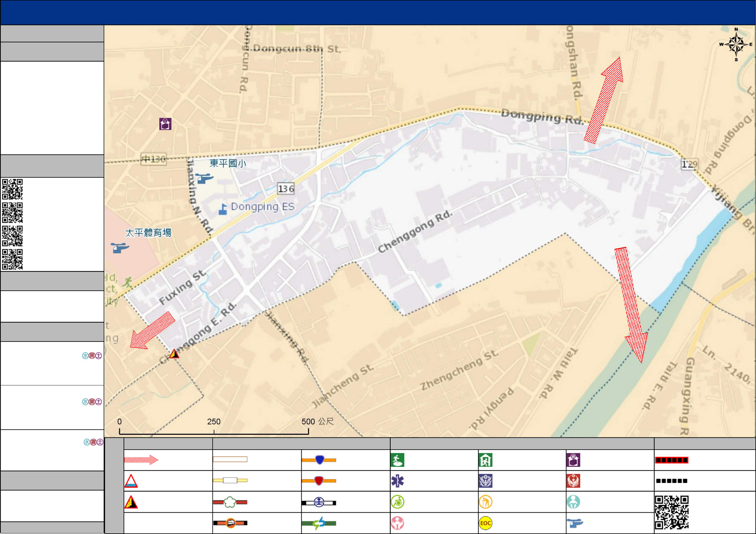Click the red dashed boundary line legend sample
Image resolution: width=756 pixels, height=534 pixels.
[672, 460]
